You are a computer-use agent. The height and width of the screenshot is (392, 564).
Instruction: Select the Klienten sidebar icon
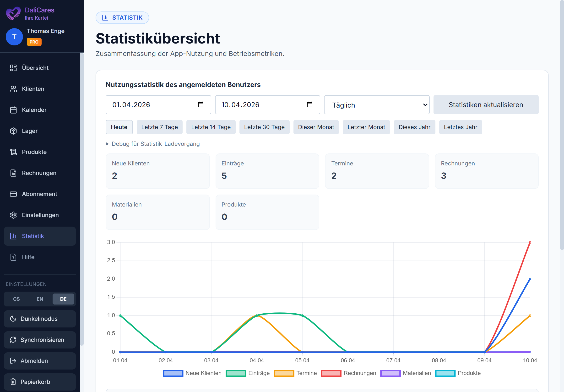tap(13, 89)
